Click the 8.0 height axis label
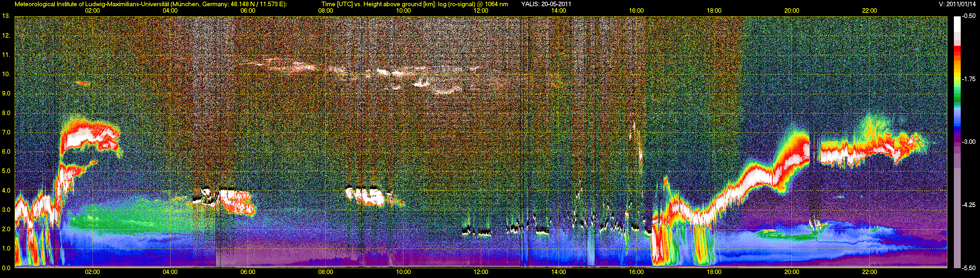 [x=6, y=113]
